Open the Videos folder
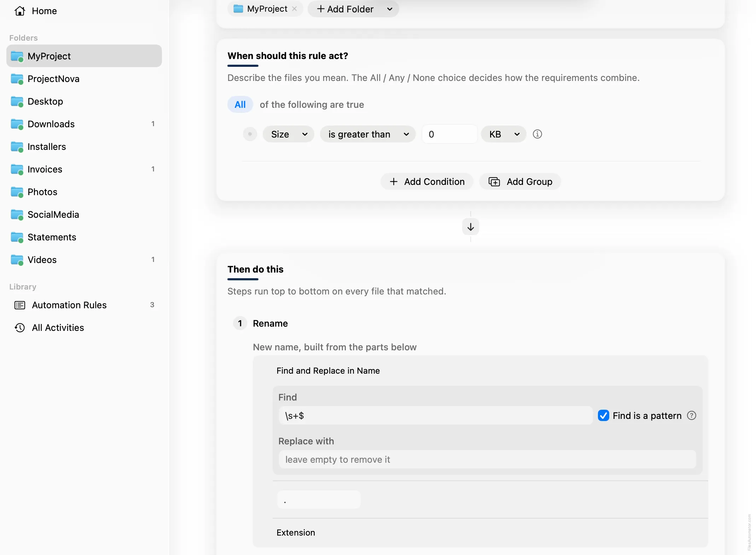 (84, 260)
